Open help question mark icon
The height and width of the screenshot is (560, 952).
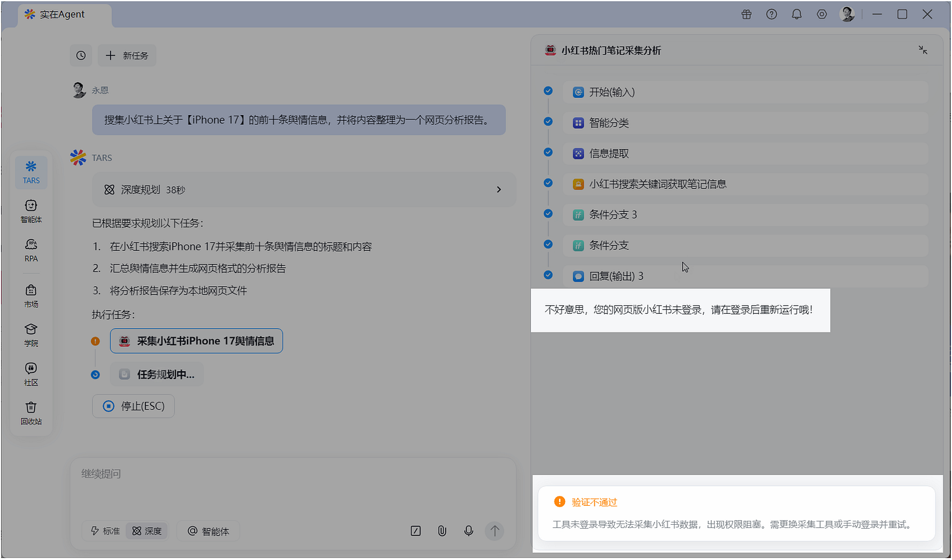click(772, 14)
